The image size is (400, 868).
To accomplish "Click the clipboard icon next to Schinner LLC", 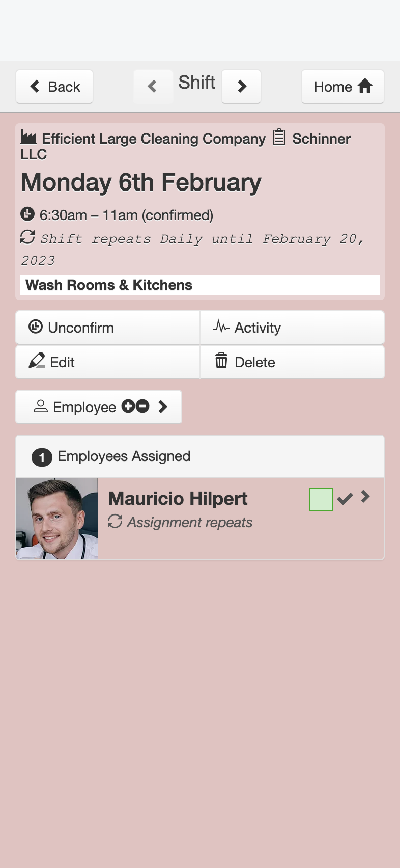I will [x=279, y=137].
